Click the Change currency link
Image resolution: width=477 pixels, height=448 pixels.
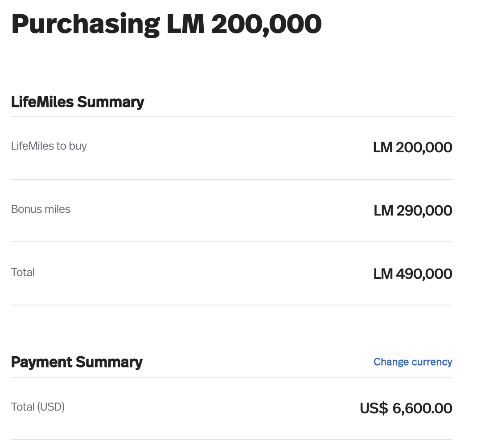pyautogui.click(x=413, y=362)
